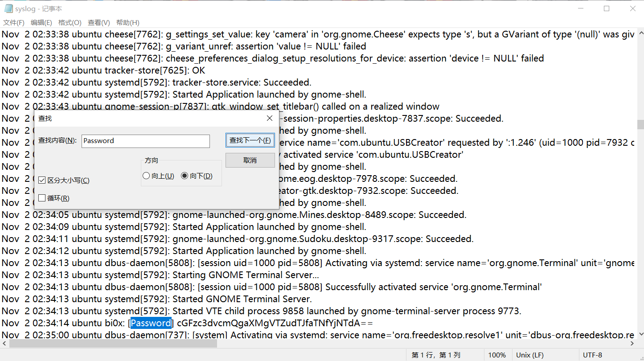This screenshot has width=644, height=361.
Task: Click the dbus-daemon[737] resolve1 log line
Action: (x=318, y=334)
